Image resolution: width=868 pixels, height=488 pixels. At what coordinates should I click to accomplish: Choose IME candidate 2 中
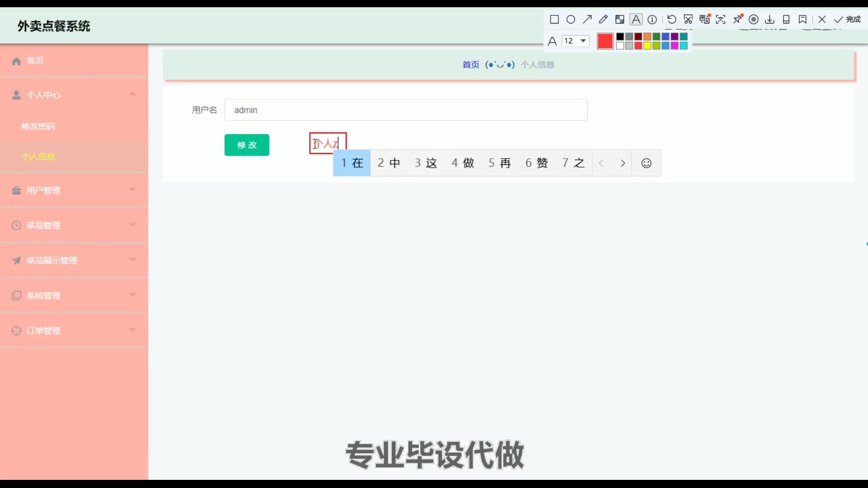[389, 163]
